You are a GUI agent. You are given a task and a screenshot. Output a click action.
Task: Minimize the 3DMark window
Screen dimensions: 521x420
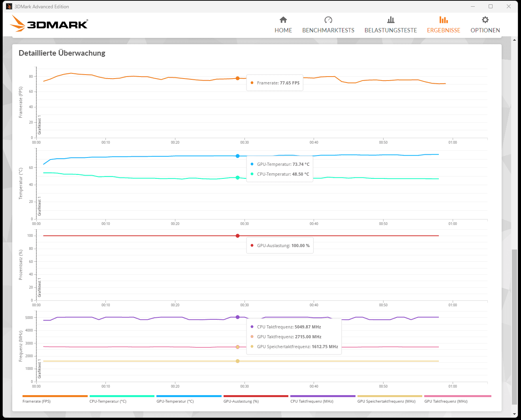(473, 6)
